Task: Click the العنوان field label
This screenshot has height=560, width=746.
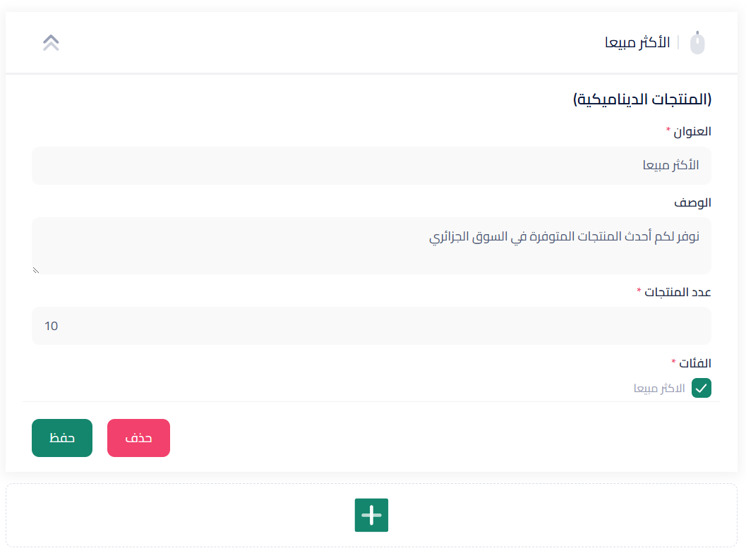Action: pos(692,132)
